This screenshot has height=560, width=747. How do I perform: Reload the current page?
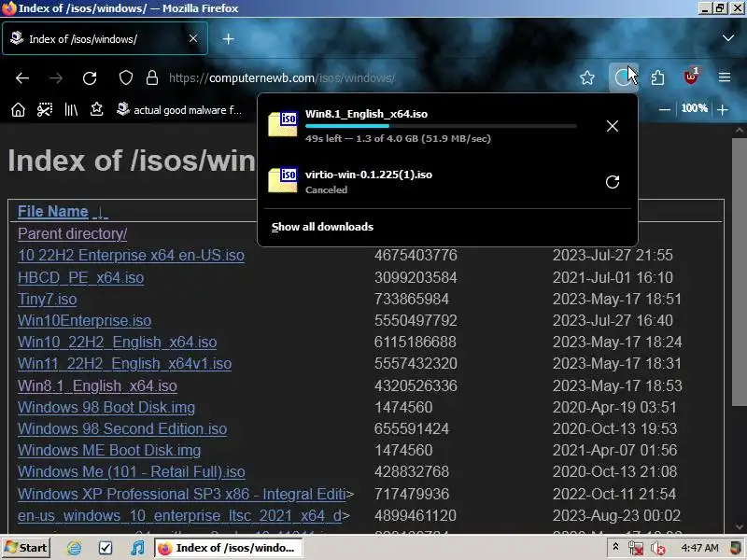pos(90,77)
